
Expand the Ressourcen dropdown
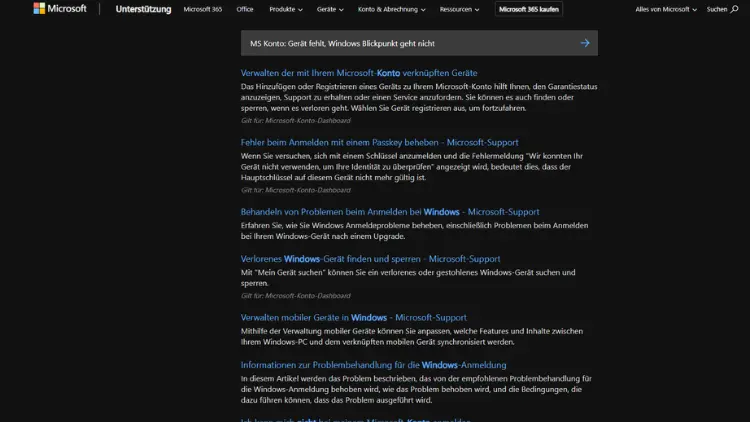click(459, 9)
